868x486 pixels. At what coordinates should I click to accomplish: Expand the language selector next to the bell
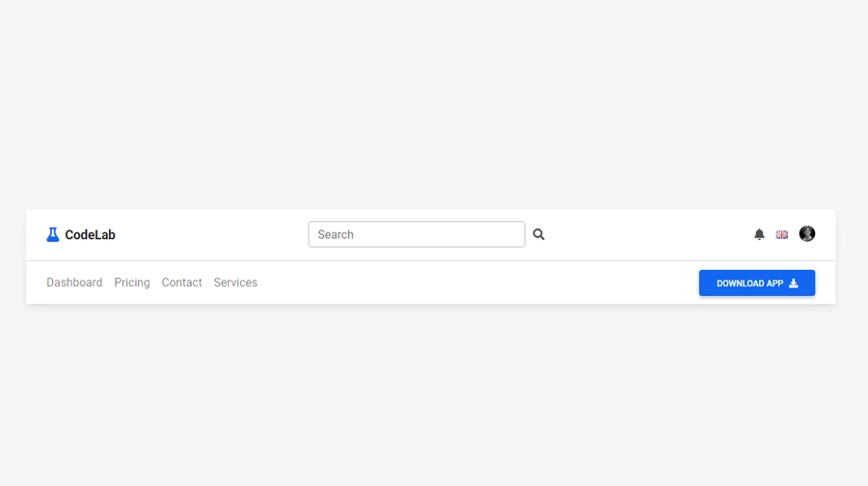tap(782, 234)
